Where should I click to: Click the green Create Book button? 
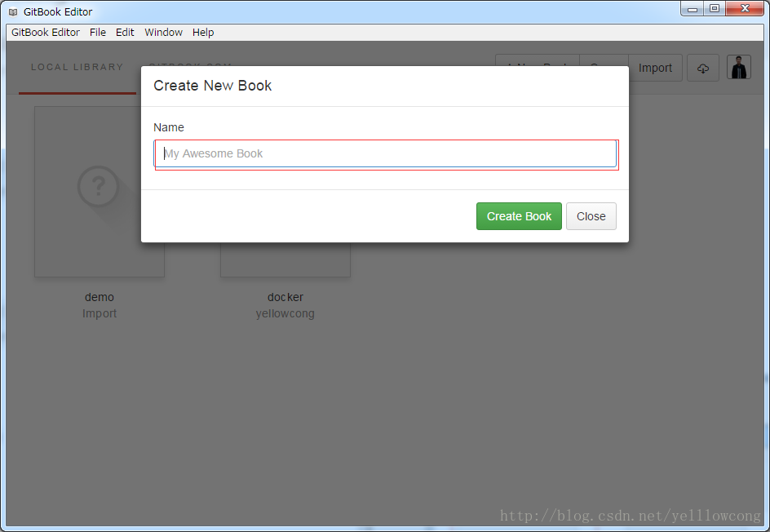(519, 216)
